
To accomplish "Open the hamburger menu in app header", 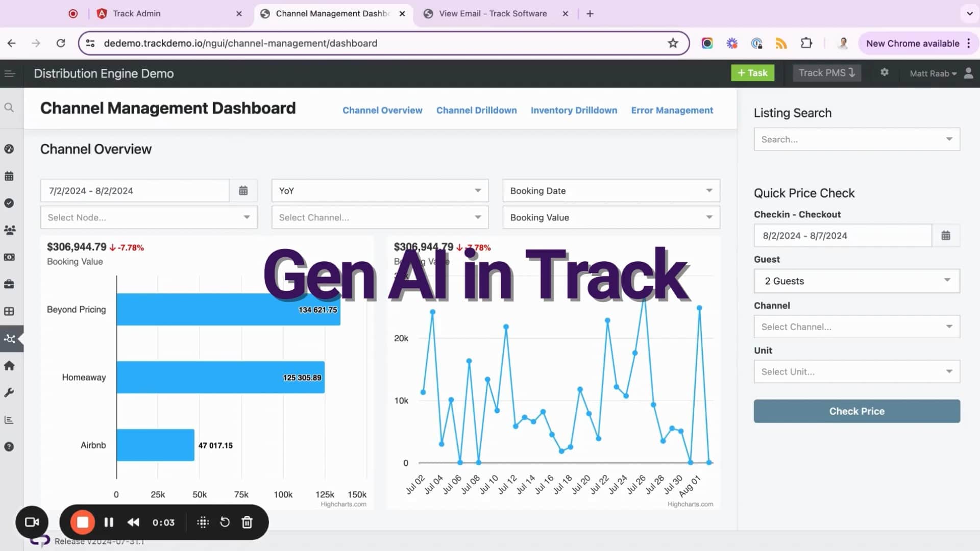I will pos(10,73).
